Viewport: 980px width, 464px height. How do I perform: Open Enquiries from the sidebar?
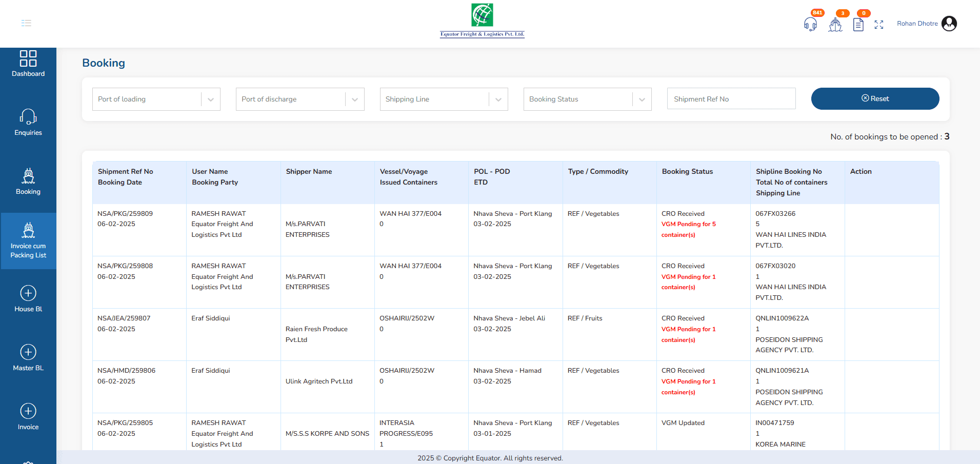click(28, 123)
